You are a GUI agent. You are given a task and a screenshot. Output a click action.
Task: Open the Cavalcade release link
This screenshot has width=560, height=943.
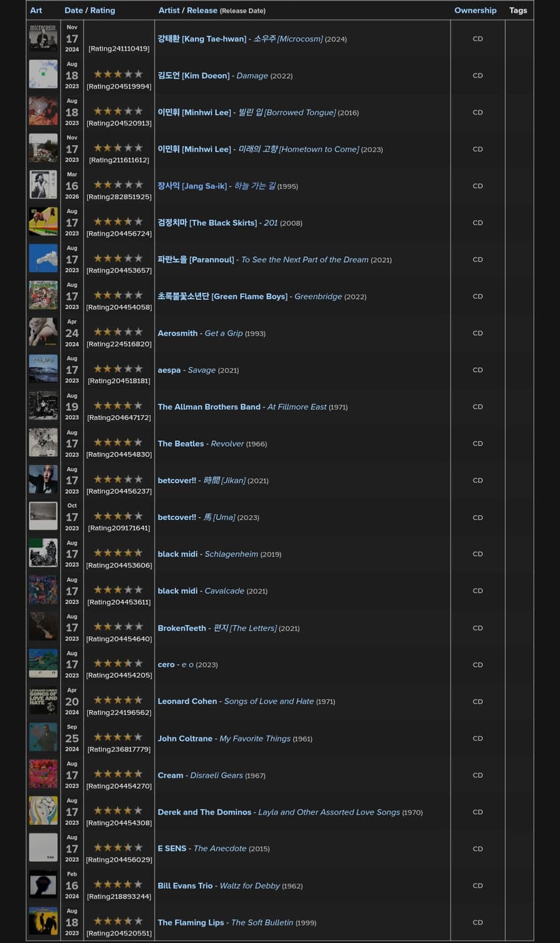[224, 591]
